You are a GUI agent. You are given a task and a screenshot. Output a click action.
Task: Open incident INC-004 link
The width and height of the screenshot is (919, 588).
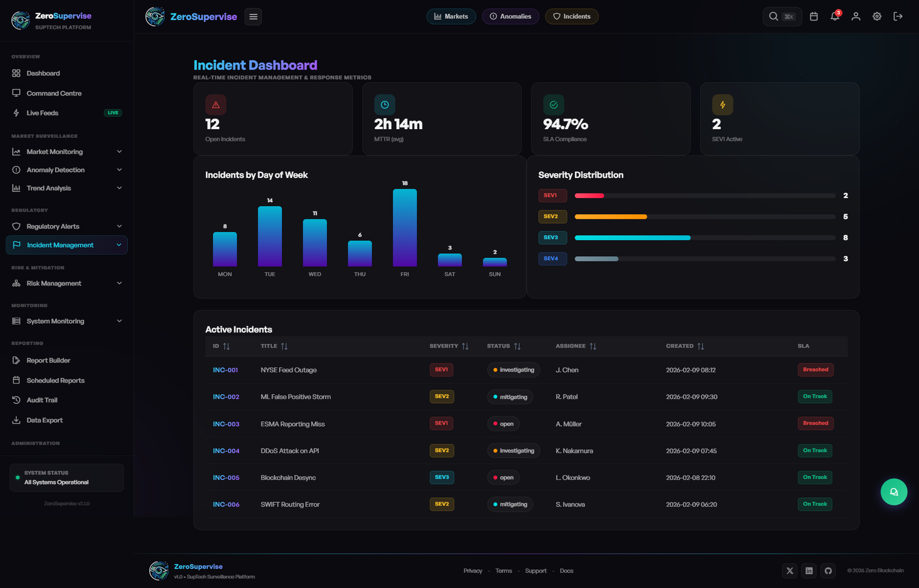226,451
